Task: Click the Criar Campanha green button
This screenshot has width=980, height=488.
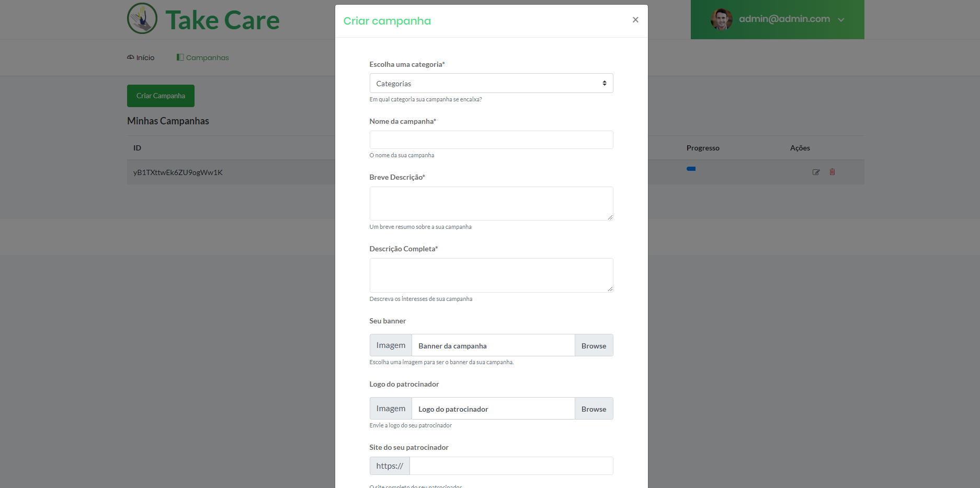Action: click(161, 96)
